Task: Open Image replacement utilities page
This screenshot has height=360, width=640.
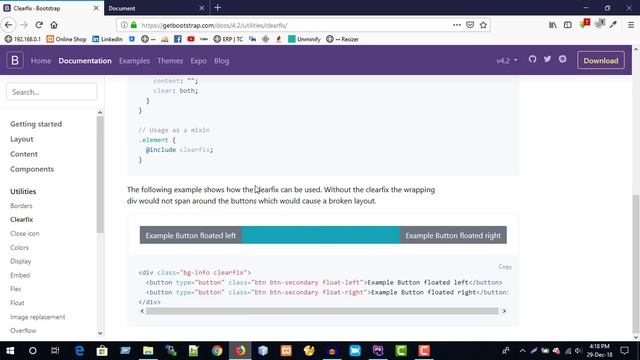Action: (38, 317)
